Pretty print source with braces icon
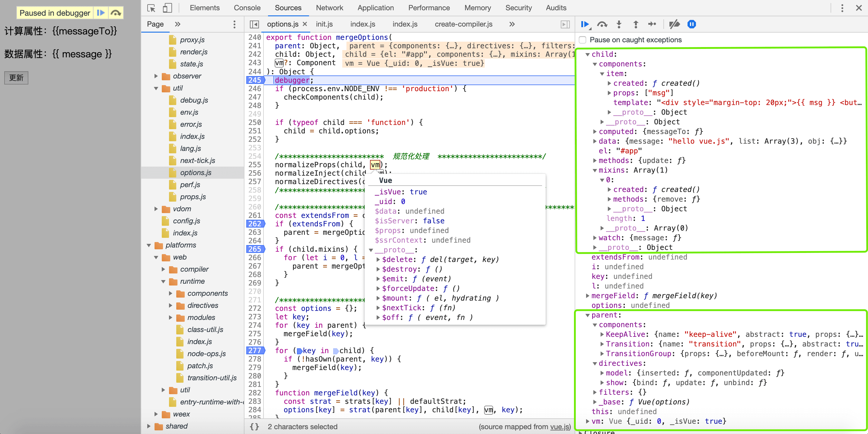The height and width of the screenshot is (434, 868). [x=254, y=426]
